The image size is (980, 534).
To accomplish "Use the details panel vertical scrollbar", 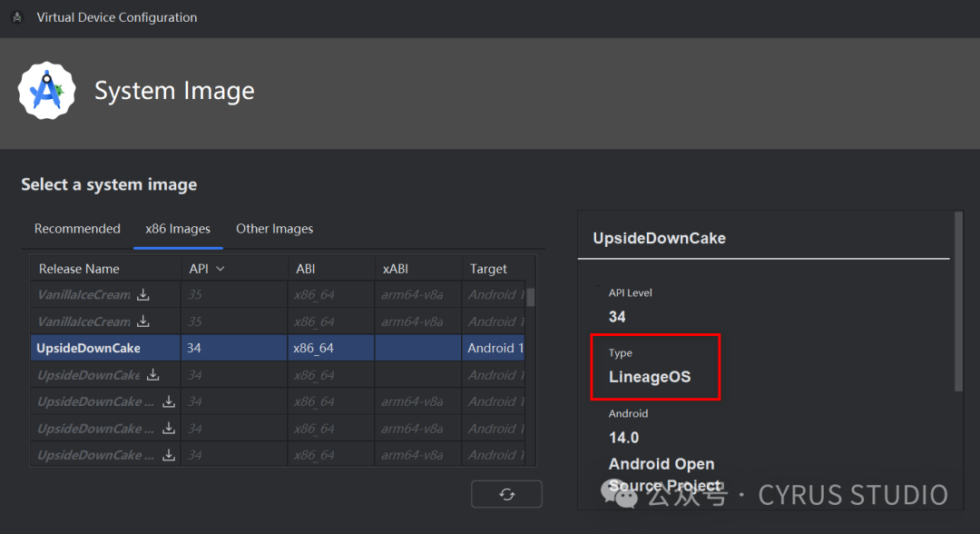I will point(959,302).
